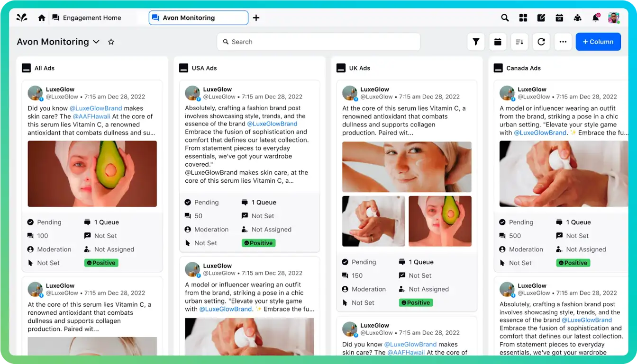Click 1 Queue in Canada Ads card
Image resolution: width=637 pixels, height=364 pixels.
tap(573, 222)
